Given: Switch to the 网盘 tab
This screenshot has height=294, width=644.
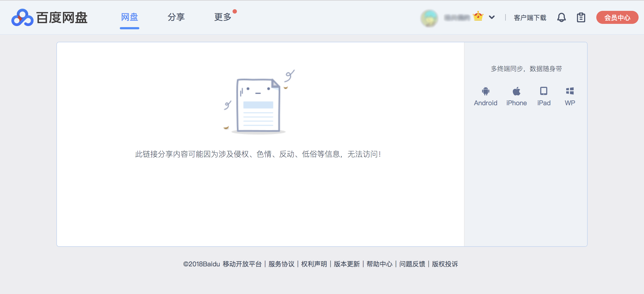Looking at the screenshot, I should click(130, 17).
